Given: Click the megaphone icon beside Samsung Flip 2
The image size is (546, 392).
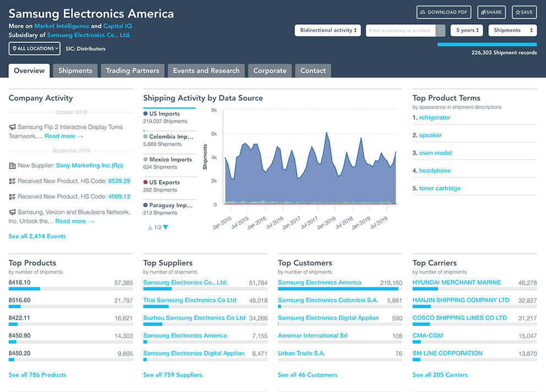Looking at the screenshot, I should click(12, 127).
